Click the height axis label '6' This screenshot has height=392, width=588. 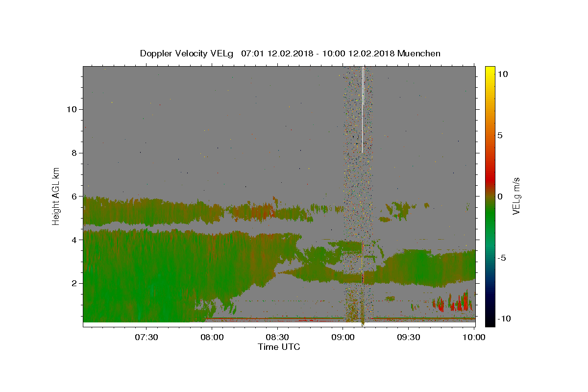[x=73, y=196]
